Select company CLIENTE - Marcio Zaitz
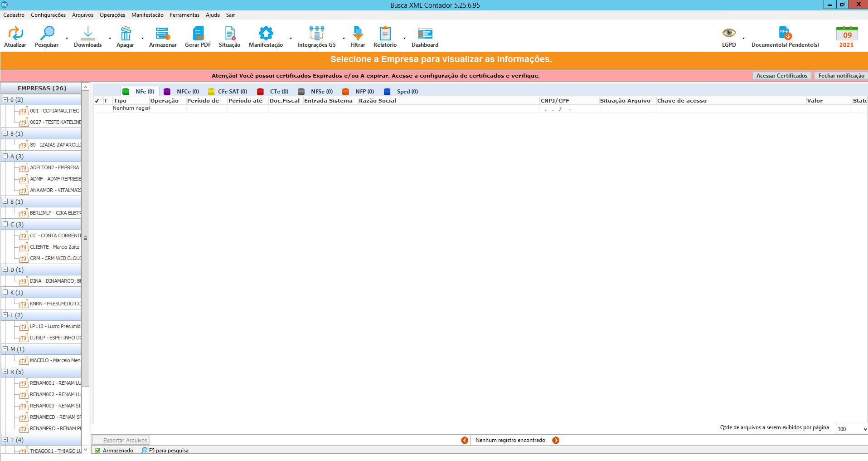 tap(50, 247)
